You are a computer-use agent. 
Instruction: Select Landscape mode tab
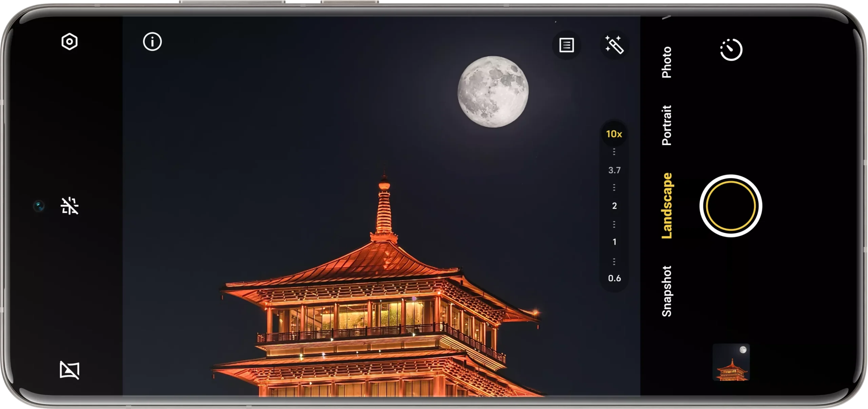click(x=667, y=206)
